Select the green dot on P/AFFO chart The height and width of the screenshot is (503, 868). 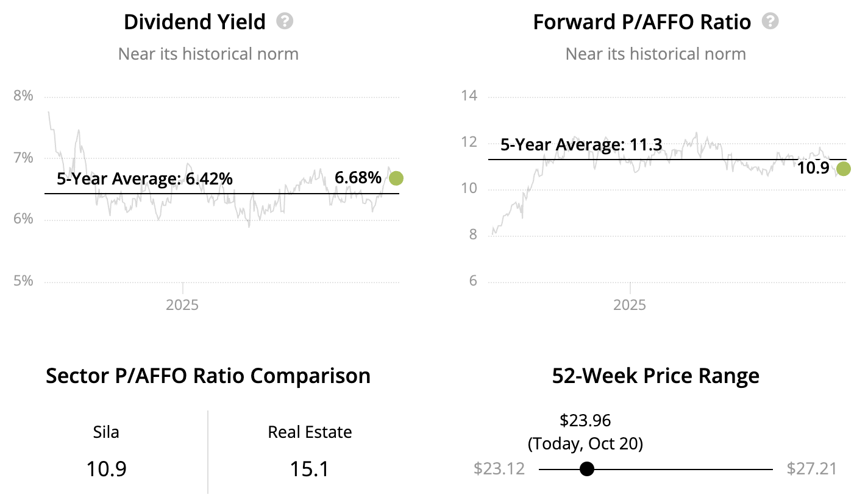pos(843,169)
